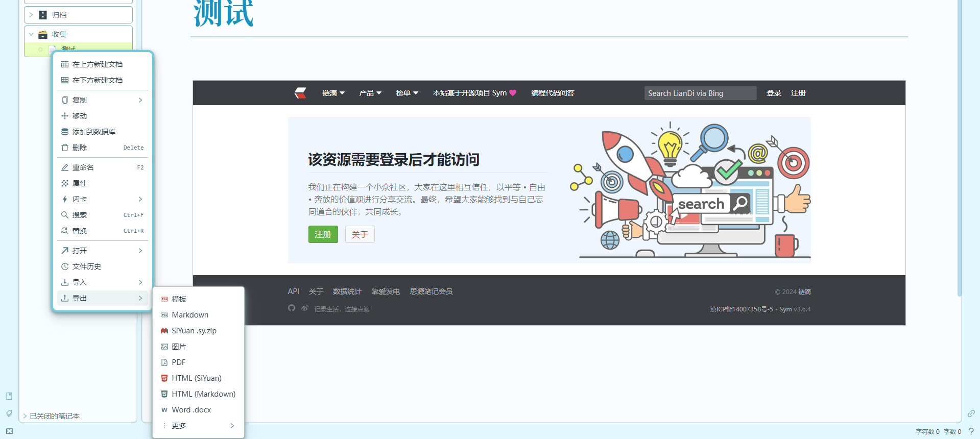This screenshot has width=980, height=439.
Task: Select 重命名 in the context menu
Action: [x=103, y=167]
